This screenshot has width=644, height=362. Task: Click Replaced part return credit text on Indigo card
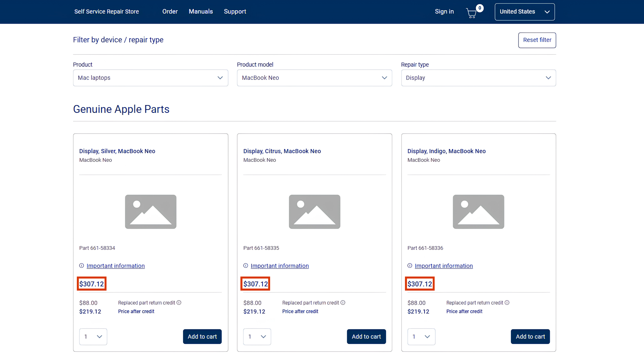474,303
